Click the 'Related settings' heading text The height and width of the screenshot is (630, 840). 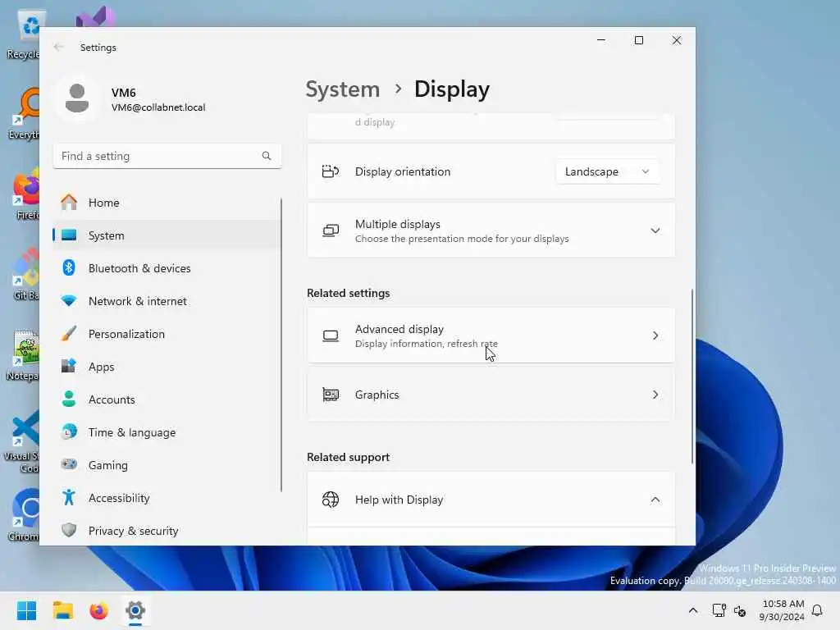pos(348,293)
